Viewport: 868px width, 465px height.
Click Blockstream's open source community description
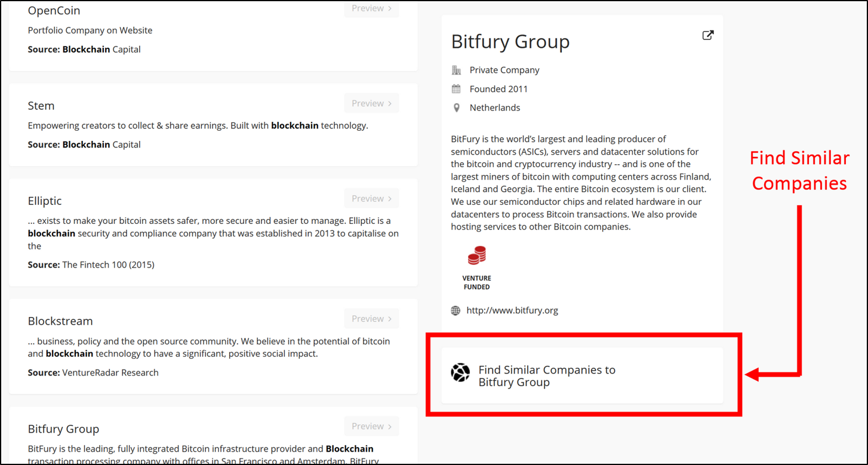209,347
